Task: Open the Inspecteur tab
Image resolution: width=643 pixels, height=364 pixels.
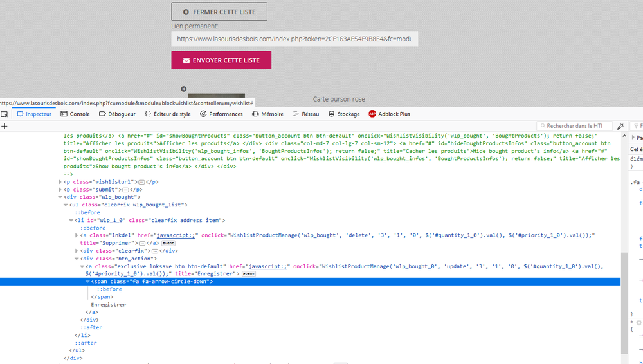Action: click(34, 114)
